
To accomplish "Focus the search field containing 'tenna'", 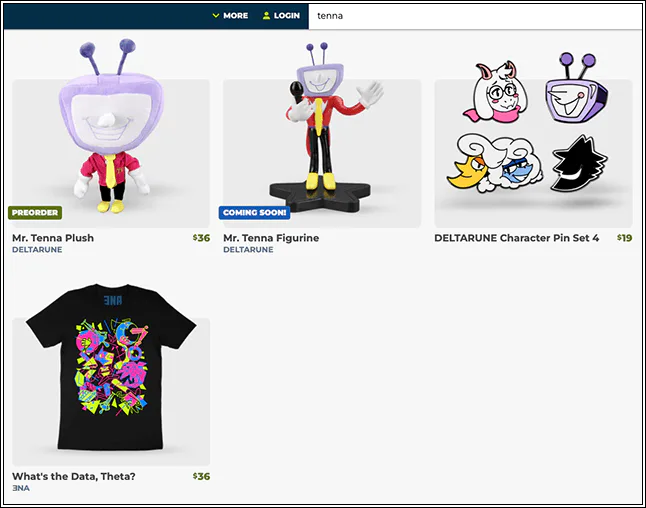I will click(475, 16).
